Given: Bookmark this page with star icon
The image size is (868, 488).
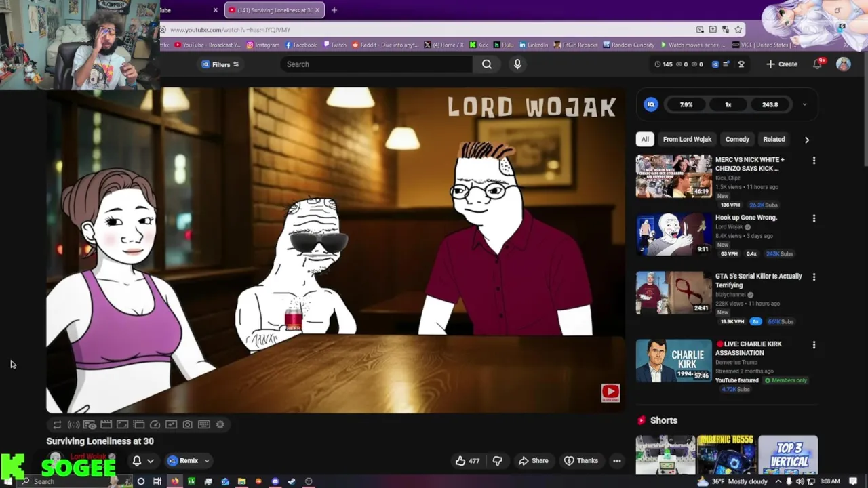Looking at the screenshot, I should tap(738, 29).
